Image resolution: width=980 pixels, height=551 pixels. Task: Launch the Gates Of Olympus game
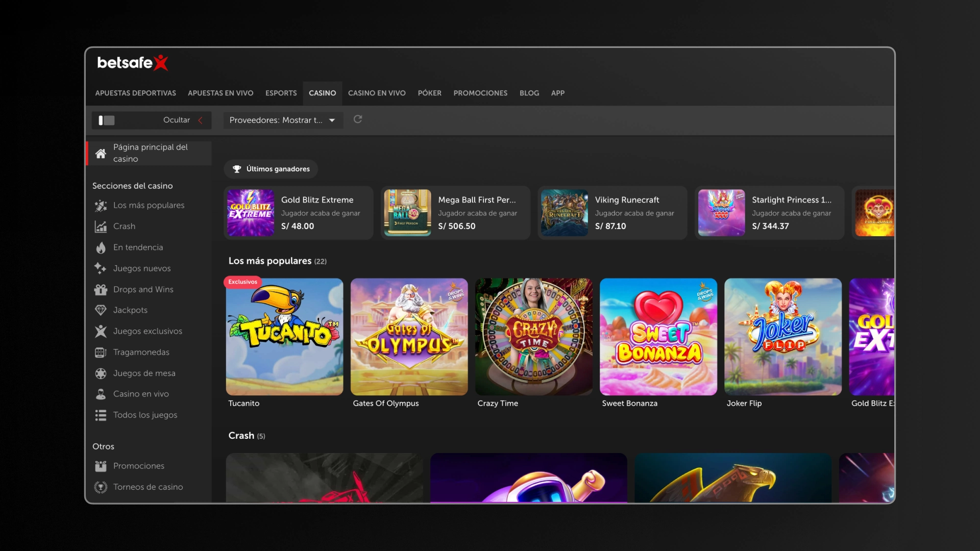(x=409, y=337)
